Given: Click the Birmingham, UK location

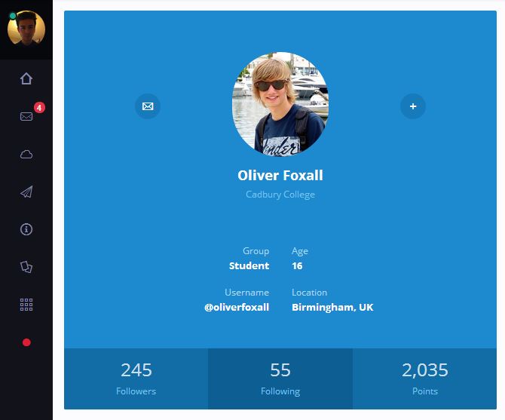Looking at the screenshot, I should click(x=332, y=307).
